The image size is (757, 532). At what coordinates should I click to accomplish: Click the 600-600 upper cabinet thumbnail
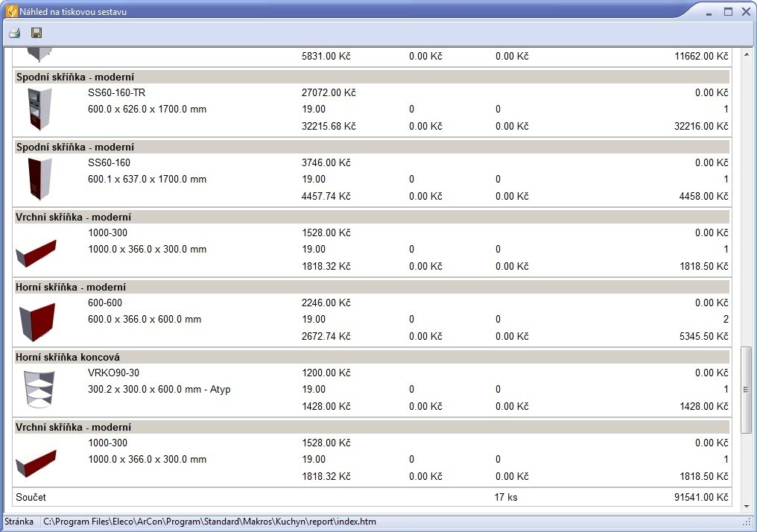[x=36, y=320]
